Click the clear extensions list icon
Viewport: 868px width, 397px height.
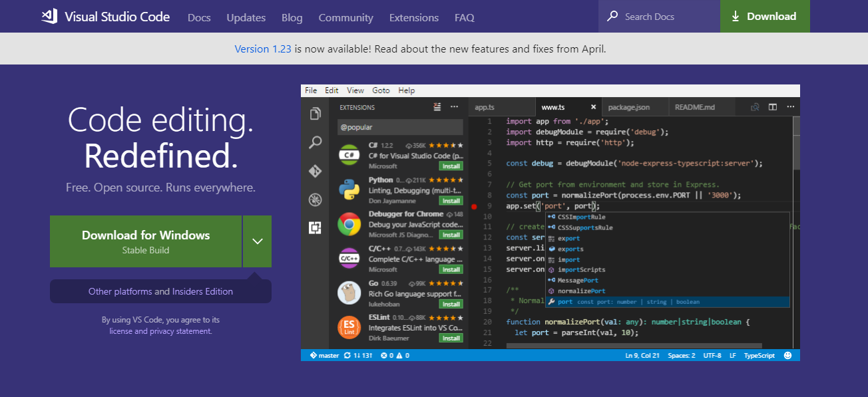pos(437,106)
